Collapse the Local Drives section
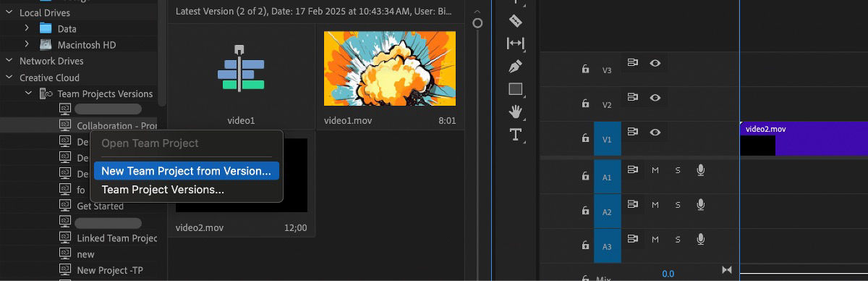Image resolution: width=868 pixels, height=281 pixels. click(9, 12)
